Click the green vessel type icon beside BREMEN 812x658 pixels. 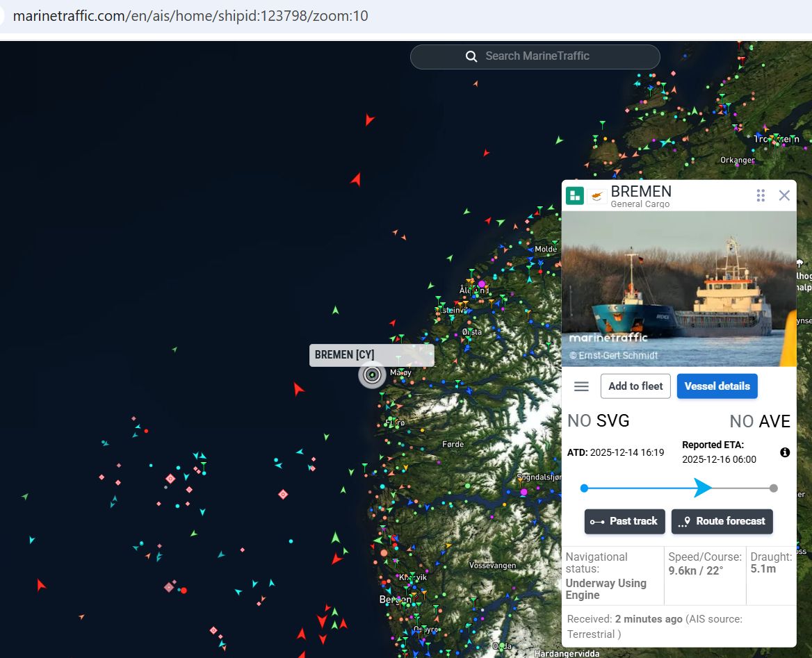[x=575, y=196]
